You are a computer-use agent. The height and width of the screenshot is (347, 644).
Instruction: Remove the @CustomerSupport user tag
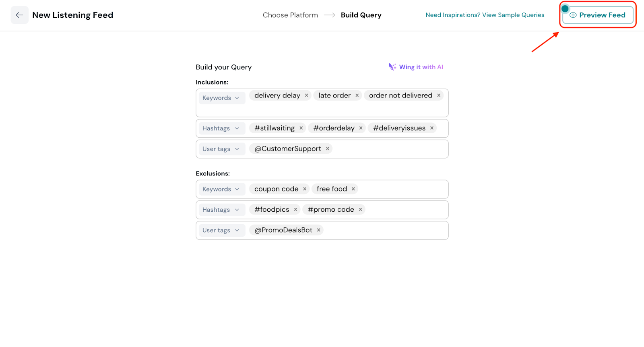328,149
